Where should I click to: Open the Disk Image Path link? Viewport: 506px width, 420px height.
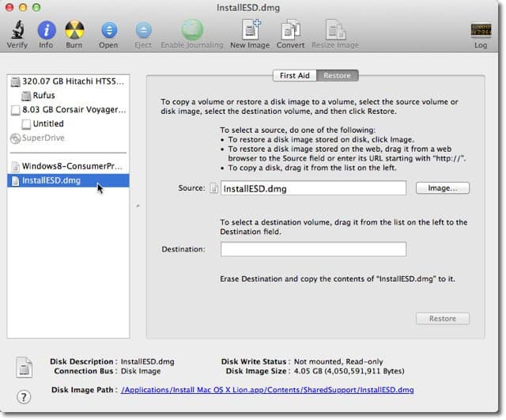pos(267,390)
